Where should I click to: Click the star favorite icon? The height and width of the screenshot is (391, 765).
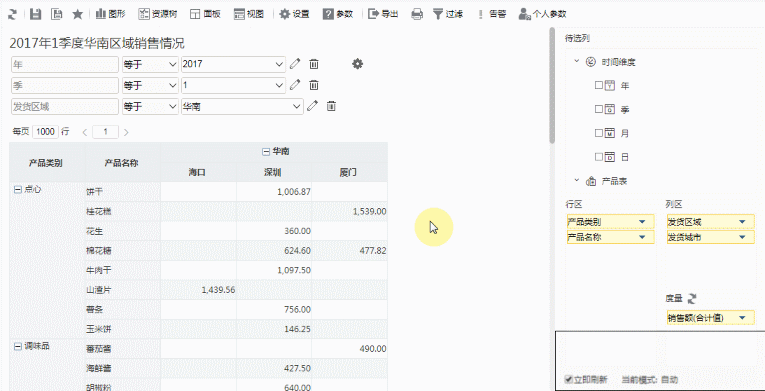pos(78,14)
